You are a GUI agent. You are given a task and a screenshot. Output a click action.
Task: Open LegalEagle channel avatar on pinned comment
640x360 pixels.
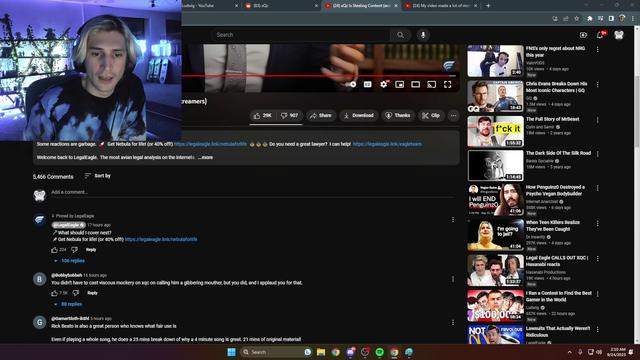pos(40,220)
